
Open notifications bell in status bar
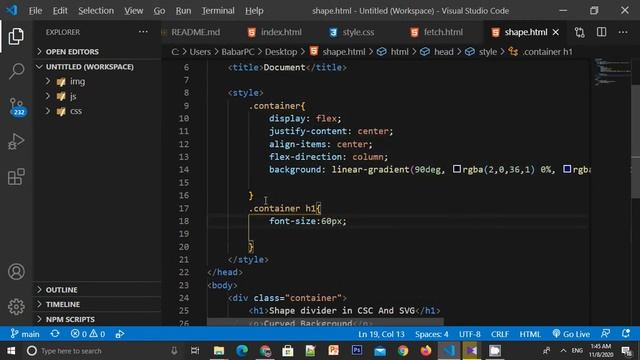coord(626,334)
